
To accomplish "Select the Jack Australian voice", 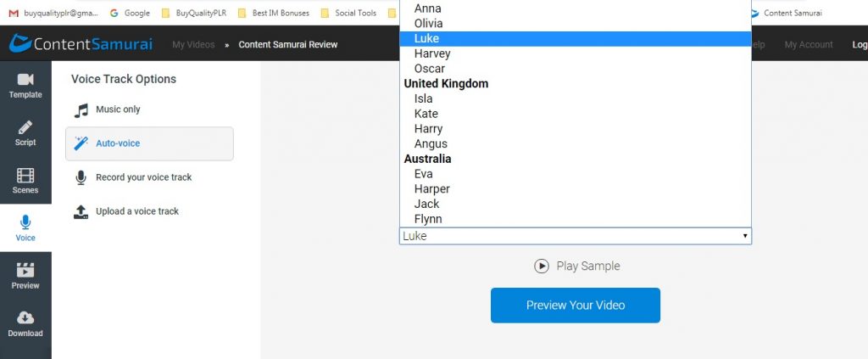I will pos(576,204).
